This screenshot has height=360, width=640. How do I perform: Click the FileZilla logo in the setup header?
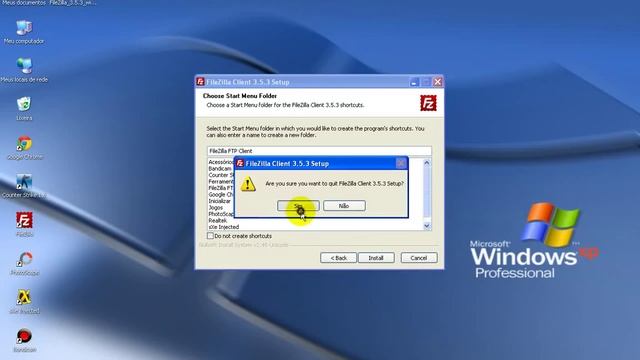click(x=428, y=103)
